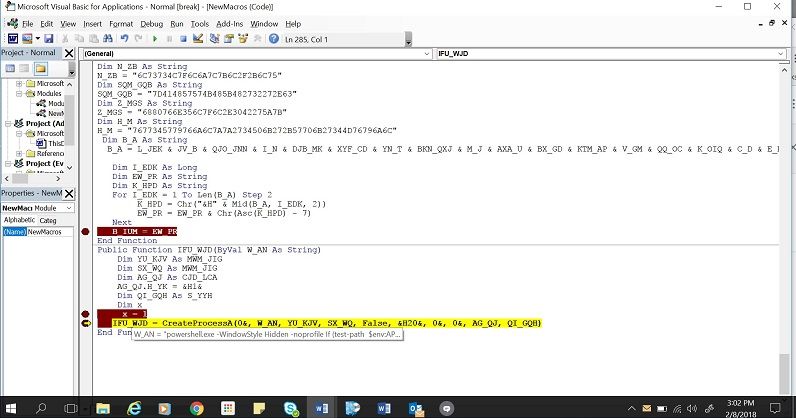This screenshot has height=418, width=796.
Task: Click the yellow execution arrow in margin
Action: (86, 323)
